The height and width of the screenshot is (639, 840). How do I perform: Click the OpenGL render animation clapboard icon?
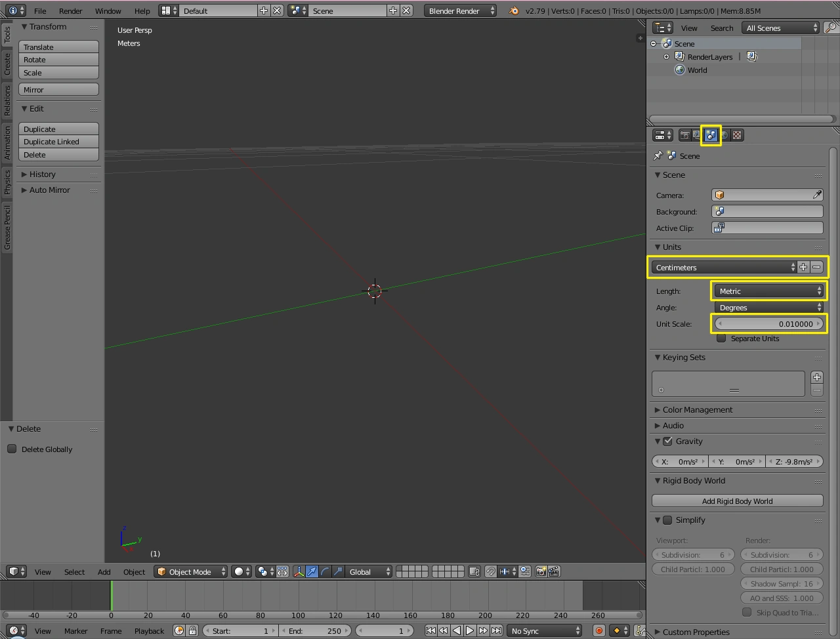[x=553, y=571]
